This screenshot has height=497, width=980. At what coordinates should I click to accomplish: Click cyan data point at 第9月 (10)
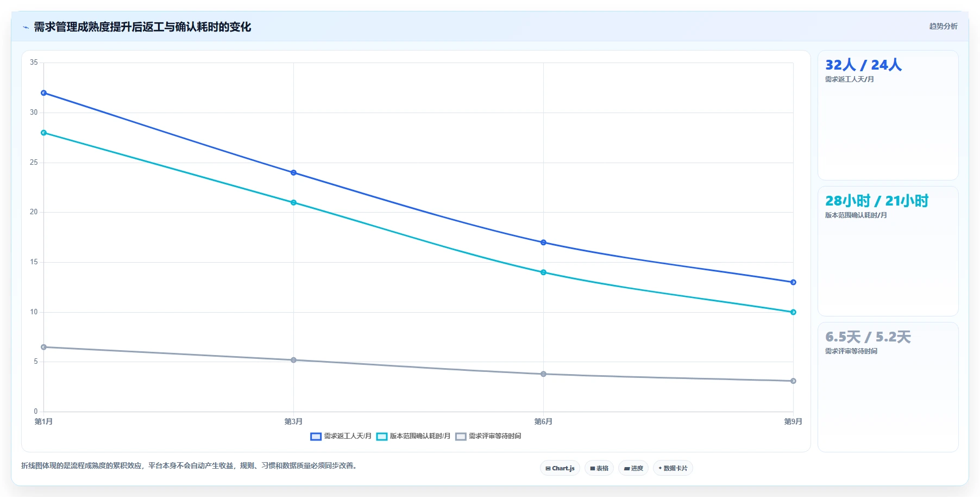pos(793,312)
